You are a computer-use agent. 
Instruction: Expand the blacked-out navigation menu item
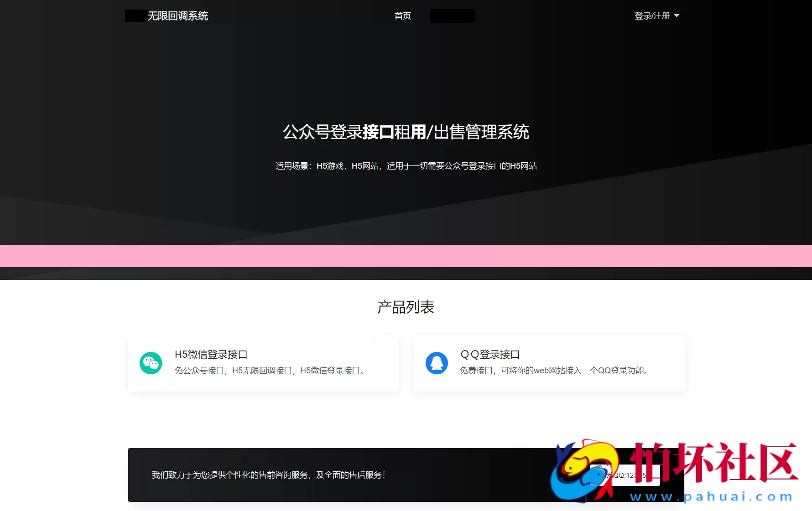452,15
